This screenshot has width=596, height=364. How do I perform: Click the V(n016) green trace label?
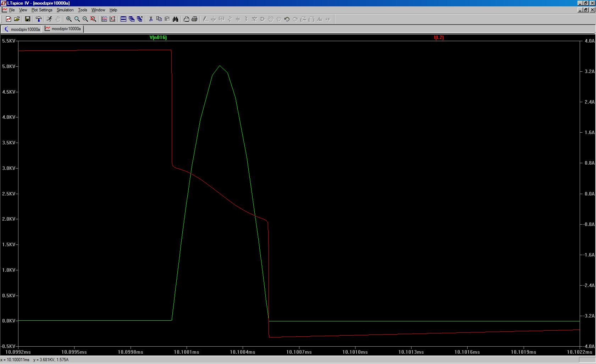(x=158, y=37)
